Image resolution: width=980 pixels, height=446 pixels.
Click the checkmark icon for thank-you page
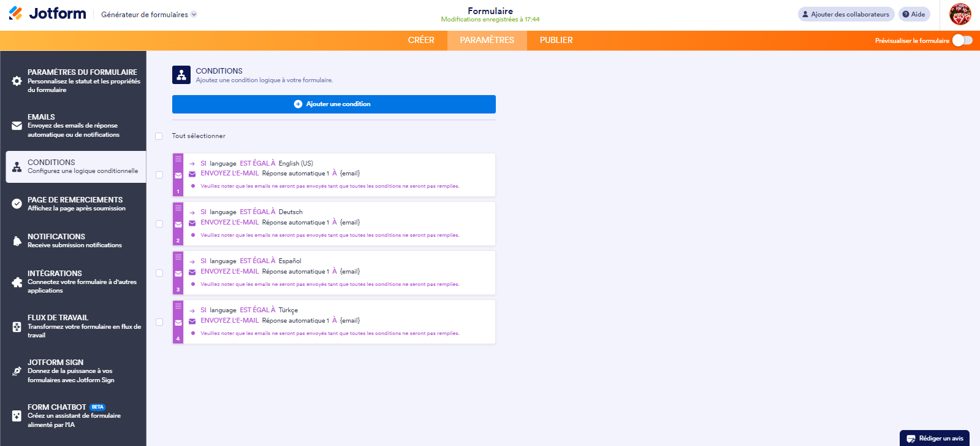17,204
